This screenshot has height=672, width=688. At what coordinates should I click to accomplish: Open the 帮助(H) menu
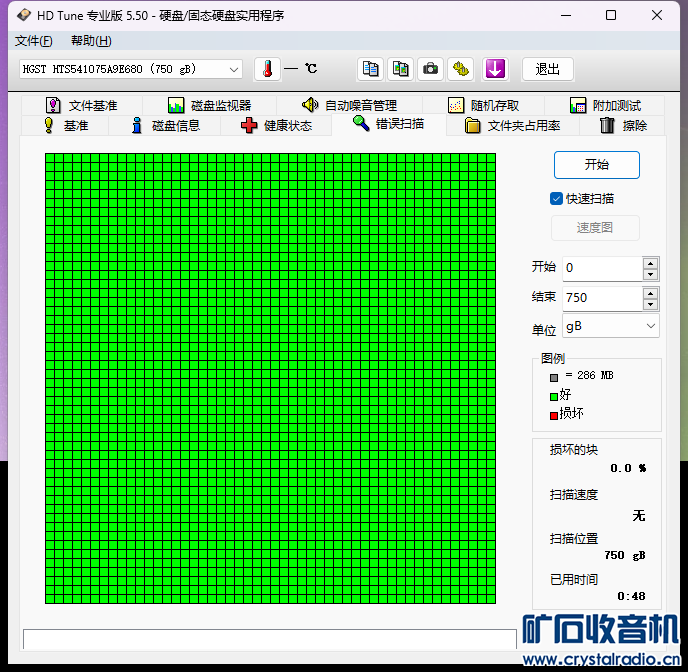click(x=91, y=41)
